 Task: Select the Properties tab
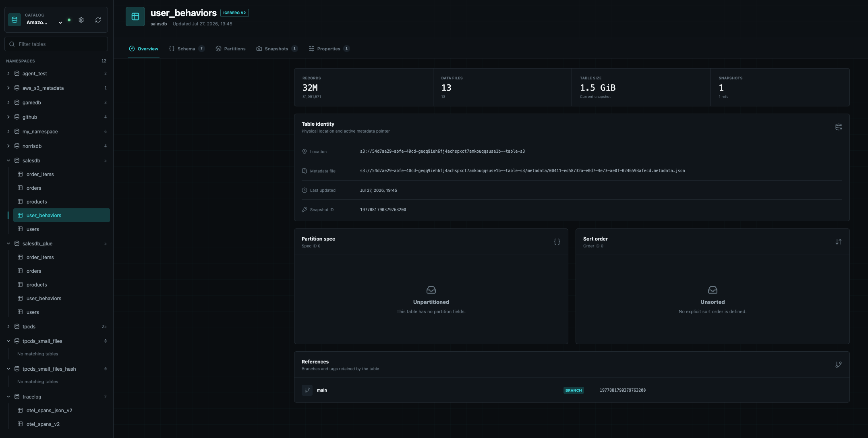point(329,49)
